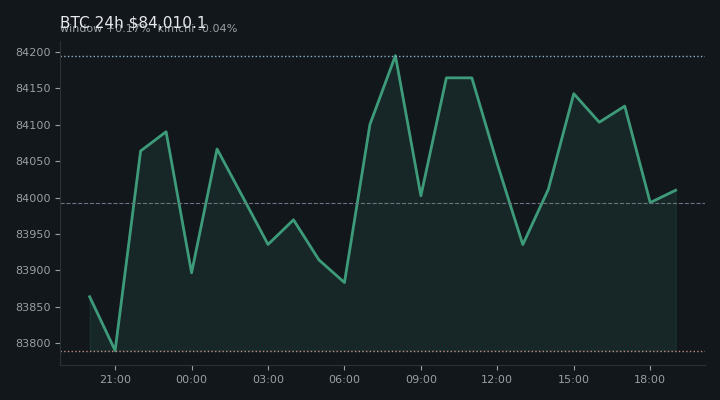Viewport: 720px width, 400px height.
Task: Click the chart title "BTC 24h $84,010.1"
Action: 133,22
